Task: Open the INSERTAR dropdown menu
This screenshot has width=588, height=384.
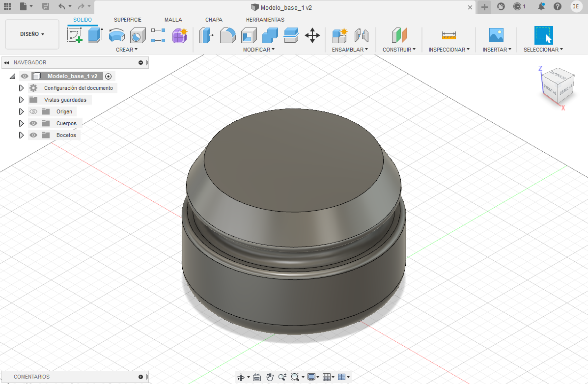Action: (x=497, y=50)
